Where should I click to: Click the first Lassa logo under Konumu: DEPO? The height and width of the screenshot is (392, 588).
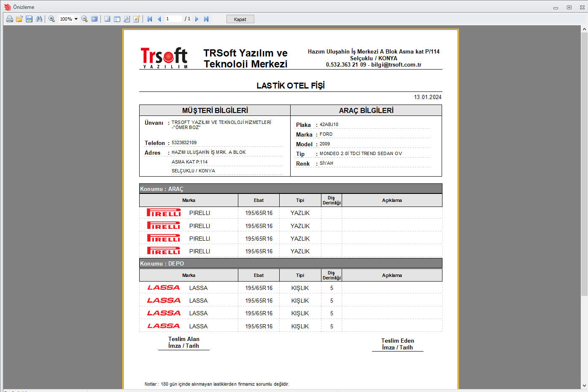pos(164,287)
